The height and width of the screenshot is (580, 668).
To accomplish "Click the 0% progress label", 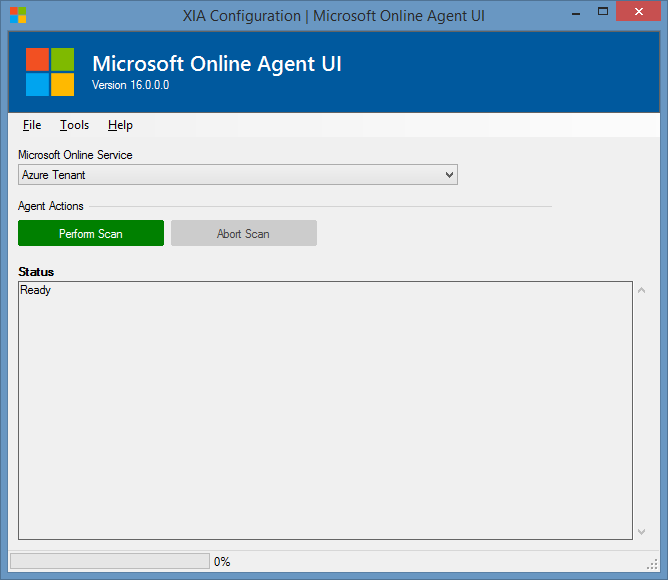I will pos(222,562).
